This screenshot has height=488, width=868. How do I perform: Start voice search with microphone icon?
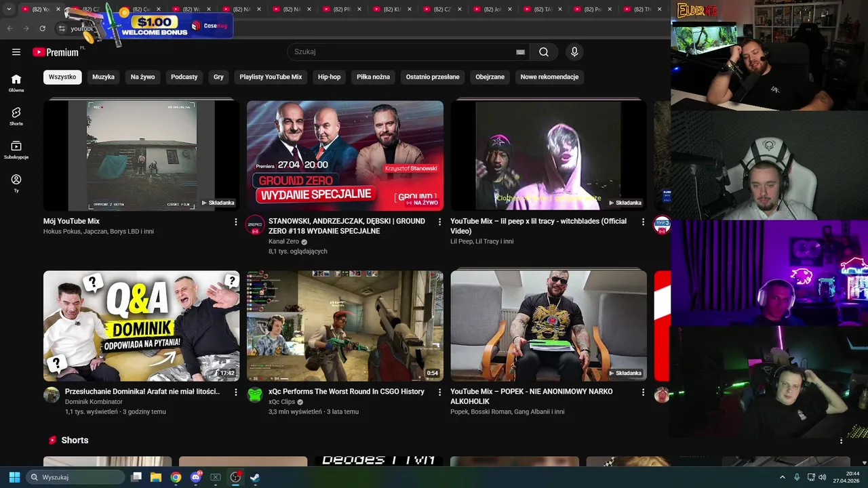click(574, 52)
